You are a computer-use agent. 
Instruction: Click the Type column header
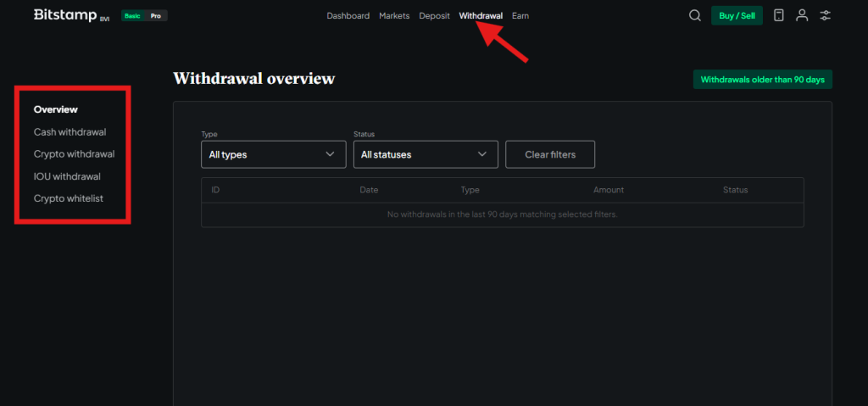(470, 190)
